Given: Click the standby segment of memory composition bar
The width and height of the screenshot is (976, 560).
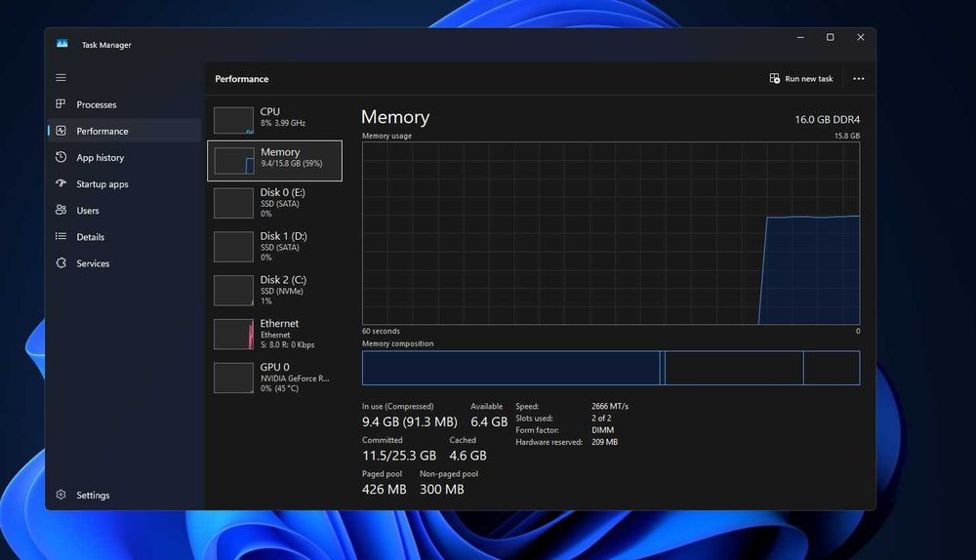Looking at the screenshot, I should coord(734,368).
